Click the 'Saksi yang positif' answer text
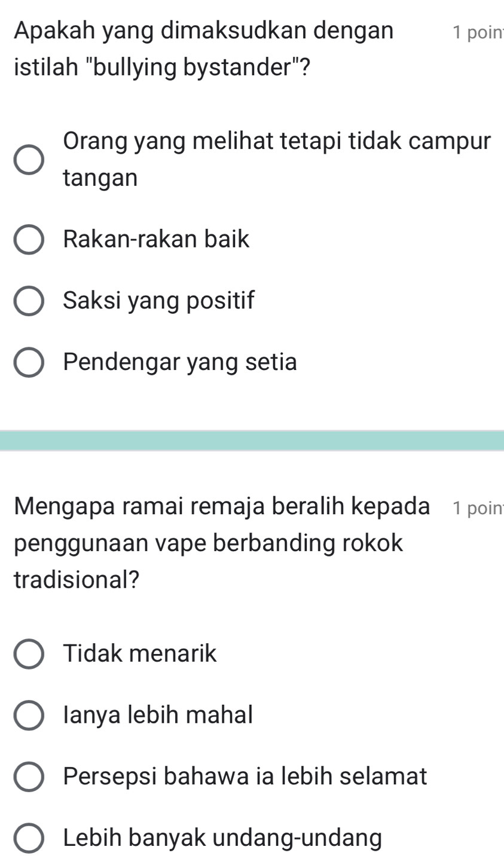Viewport: 504px width, 868px height. coord(158,301)
